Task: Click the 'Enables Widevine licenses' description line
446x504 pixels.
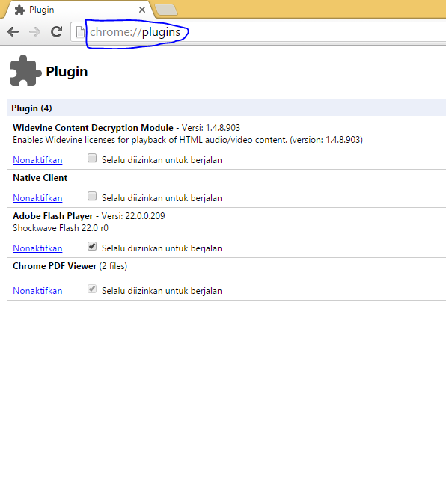Action: pos(188,140)
